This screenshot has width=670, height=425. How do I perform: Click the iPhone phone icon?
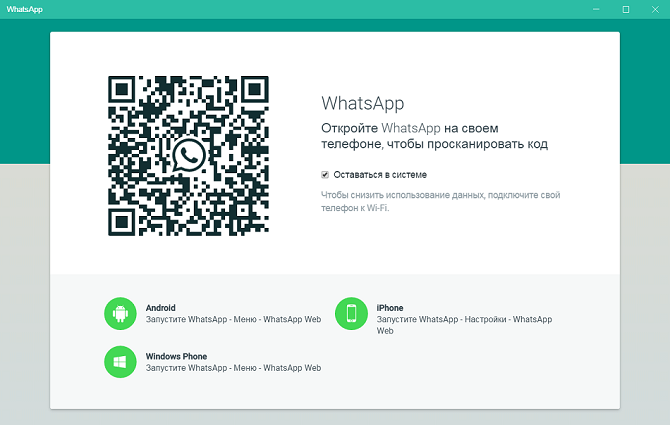(x=351, y=314)
